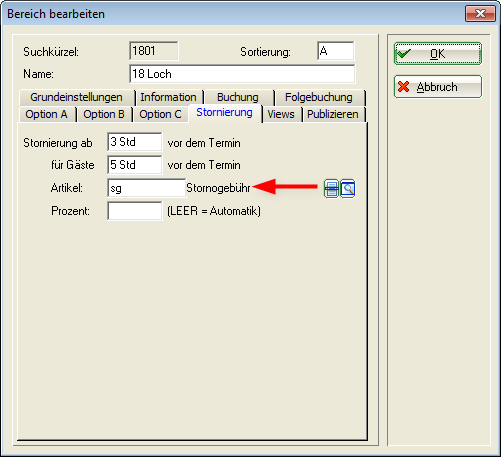Open the Information tab
Screen dimensions: 501x457
[169, 97]
